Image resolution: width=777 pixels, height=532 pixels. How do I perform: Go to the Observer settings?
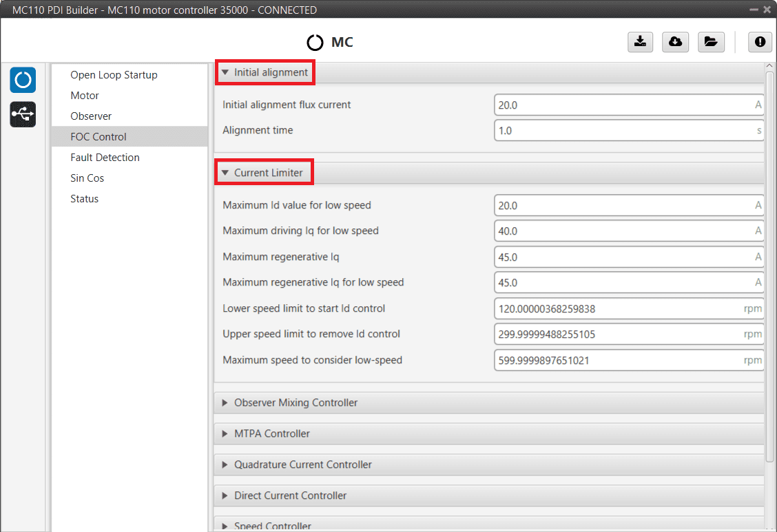click(129, 116)
